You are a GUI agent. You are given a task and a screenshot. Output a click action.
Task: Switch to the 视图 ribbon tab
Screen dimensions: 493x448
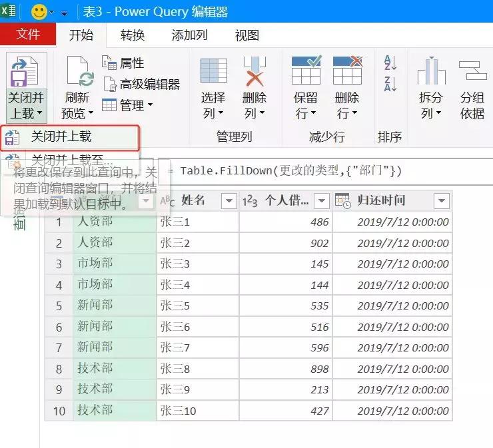(247, 35)
